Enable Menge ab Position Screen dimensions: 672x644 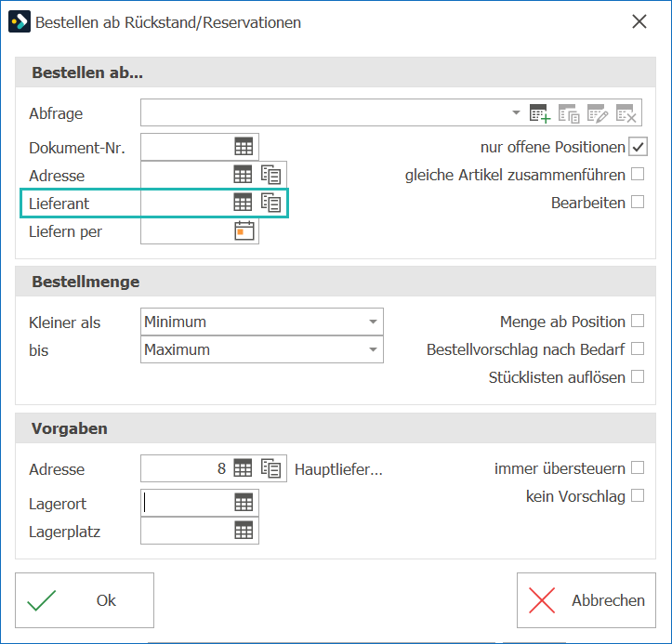click(x=638, y=321)
